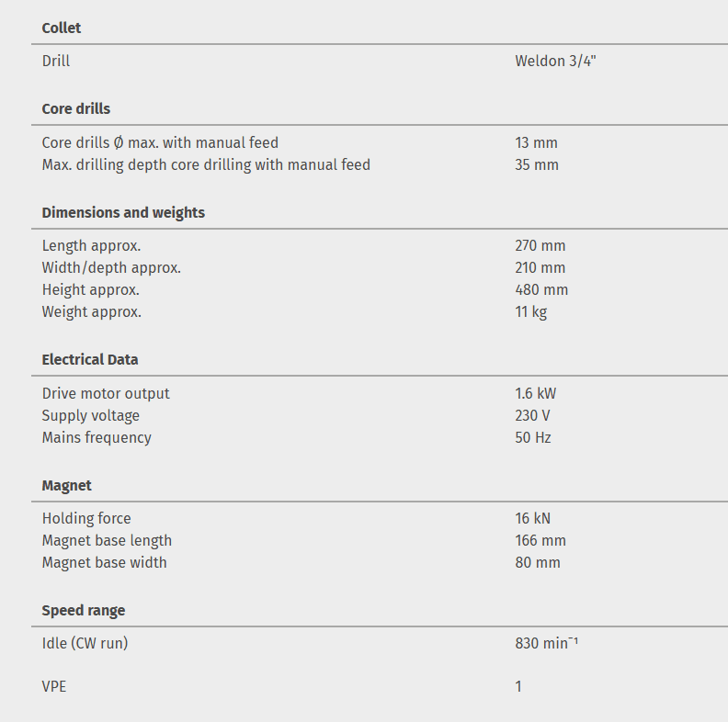The width and height of the screenshot is (728, 722).
Task: Select the 16 kN holding force value
Action: pyautogui.click(x=534, y=518)
